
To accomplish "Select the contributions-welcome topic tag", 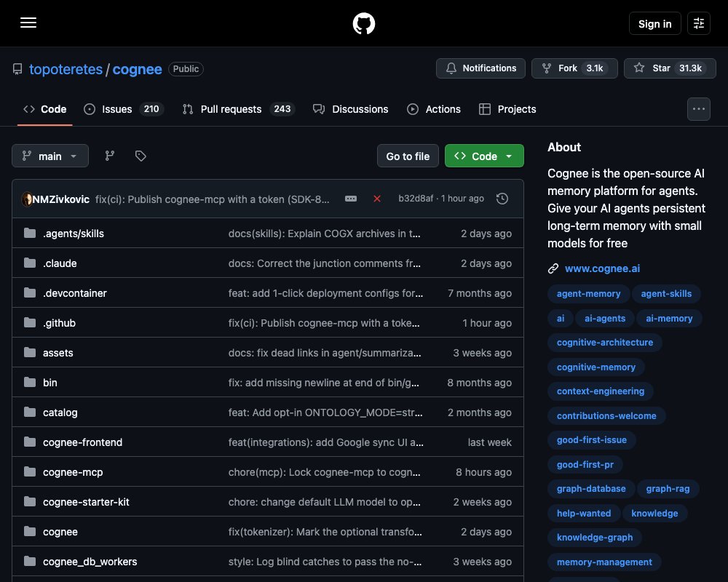I will tap(606, 416).
